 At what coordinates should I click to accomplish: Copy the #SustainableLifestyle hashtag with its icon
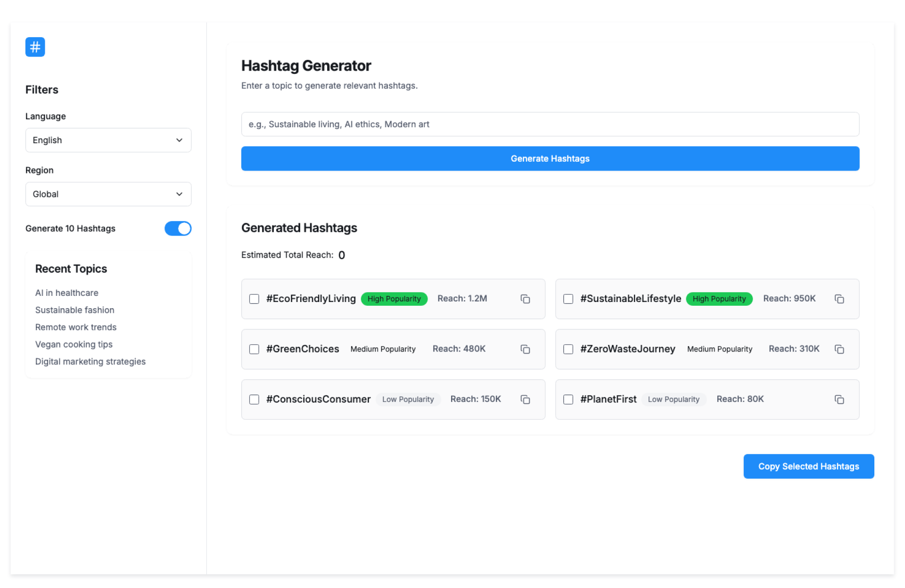click(839, 299)
